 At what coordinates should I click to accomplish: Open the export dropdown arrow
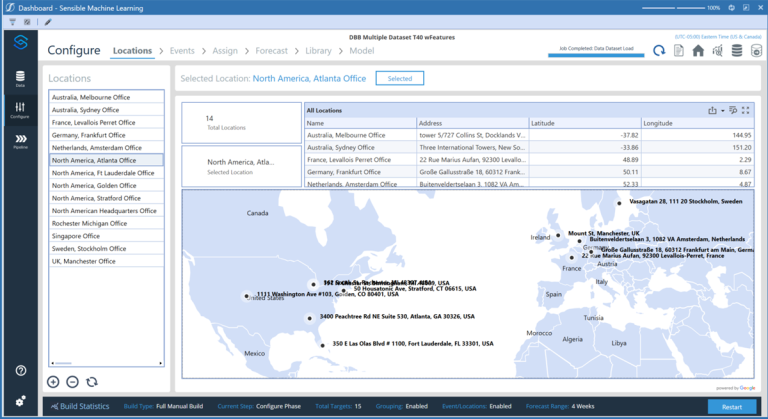coord(722,111)
